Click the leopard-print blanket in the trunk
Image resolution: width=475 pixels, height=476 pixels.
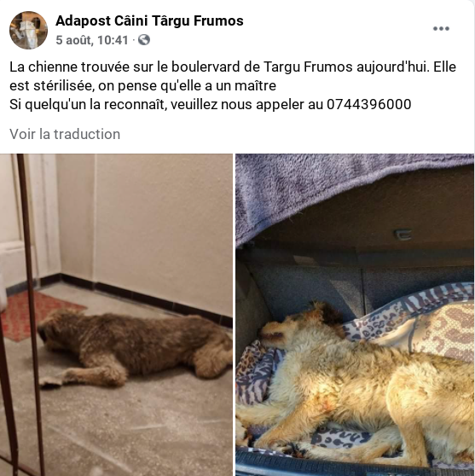coord(425,322)
